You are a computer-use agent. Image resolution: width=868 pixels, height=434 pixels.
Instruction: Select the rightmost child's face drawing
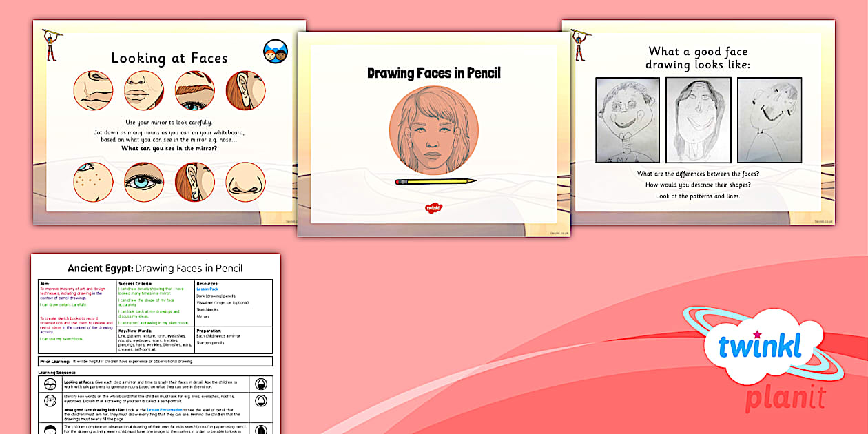point(769,120)
